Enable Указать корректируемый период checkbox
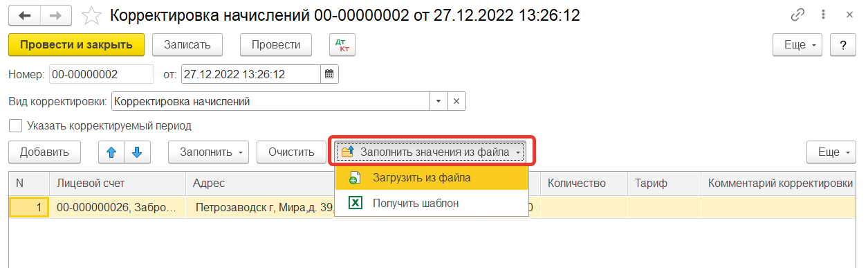The height and width of the screenshot is (268, 868). click(15, 126)
